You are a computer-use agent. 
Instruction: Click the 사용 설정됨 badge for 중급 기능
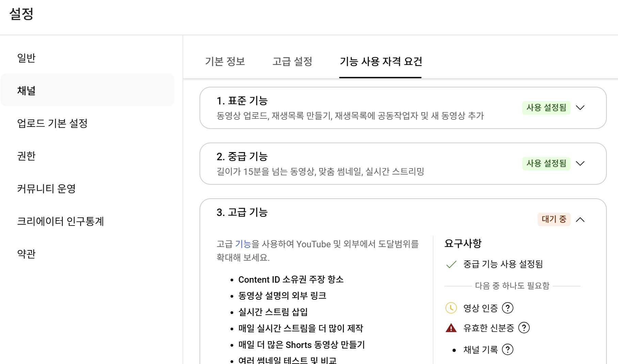coord(546,163)
